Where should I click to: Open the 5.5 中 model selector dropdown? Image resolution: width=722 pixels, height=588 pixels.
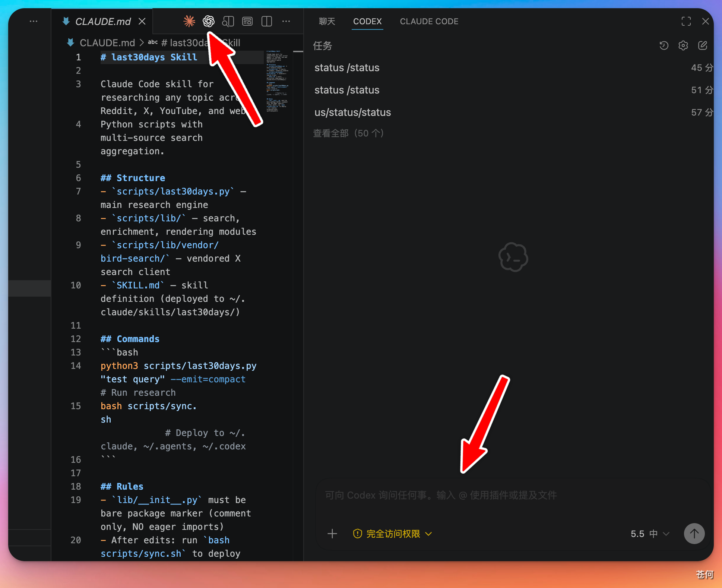point(650,534)
